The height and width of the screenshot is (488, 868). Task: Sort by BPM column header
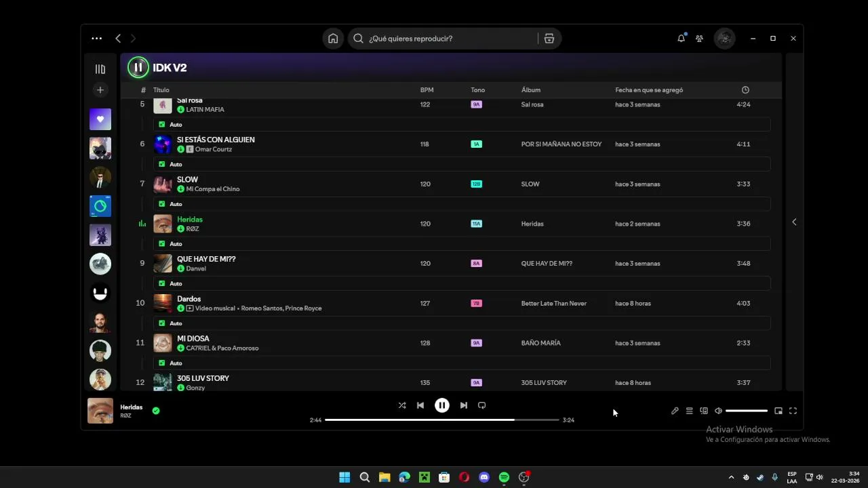click(x=427, y=90)
